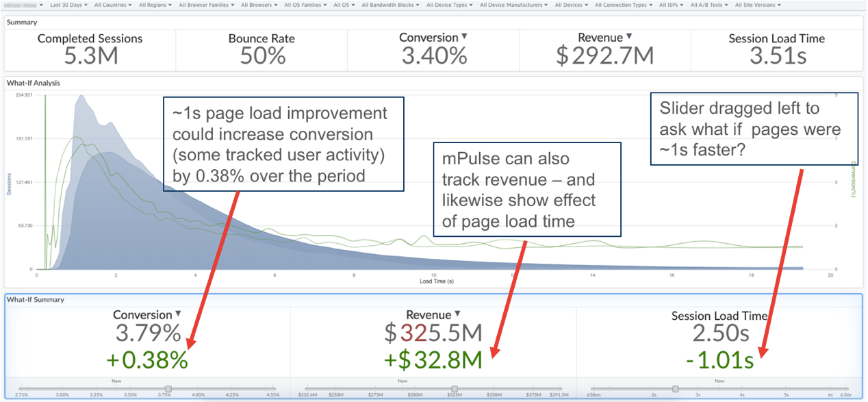Open the All ISPs dropdown
Viewport: 868px width, 402px height.
pos(671,5)
